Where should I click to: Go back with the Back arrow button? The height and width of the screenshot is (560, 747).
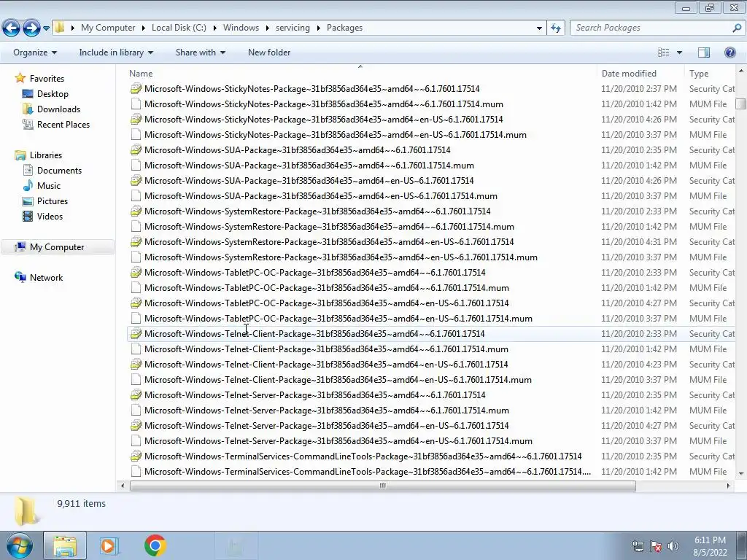pyautogui.click(x=12, y=28)
